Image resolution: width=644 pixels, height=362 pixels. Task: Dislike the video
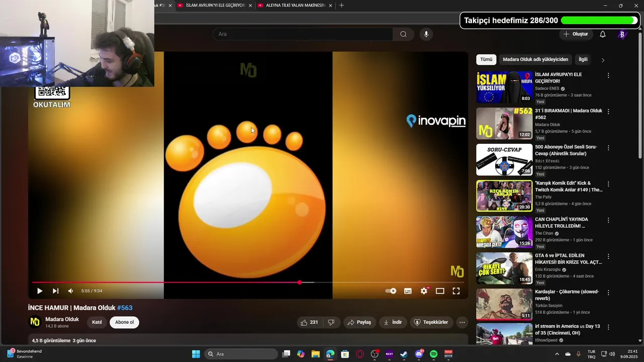pyautogui.click(x=331, y=322)
